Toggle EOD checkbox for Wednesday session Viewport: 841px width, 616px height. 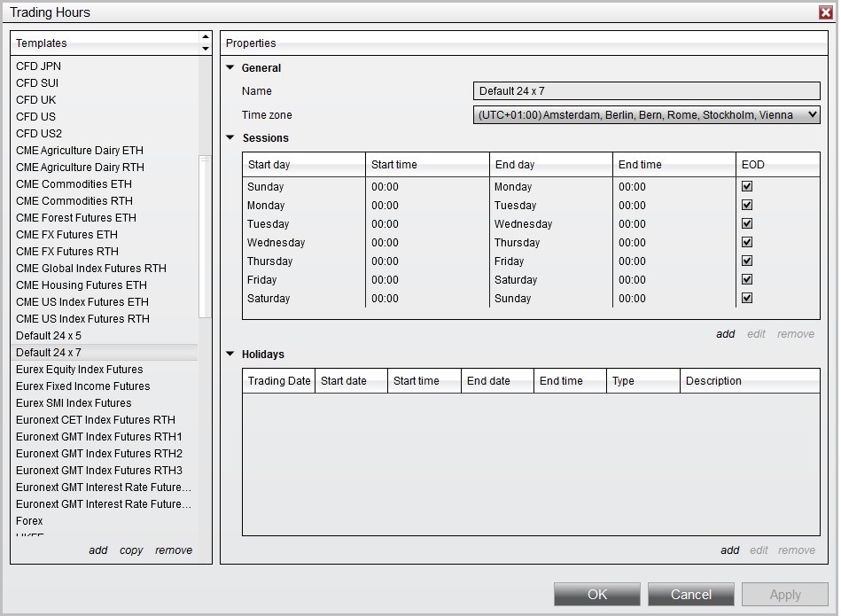point(746,242)
